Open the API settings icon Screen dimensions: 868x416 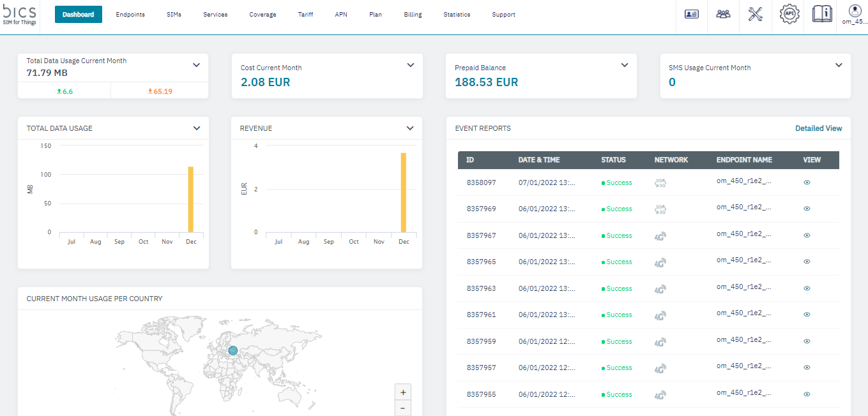point(789,14)
